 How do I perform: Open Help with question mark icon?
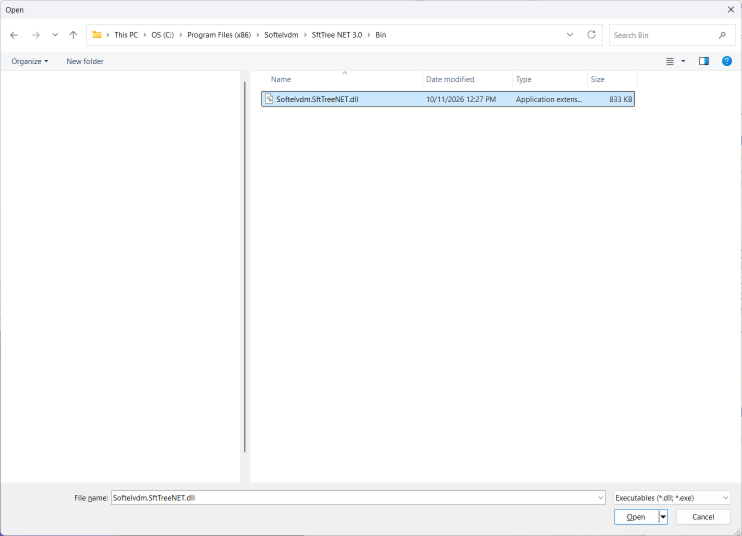click(x=727, y=61)
